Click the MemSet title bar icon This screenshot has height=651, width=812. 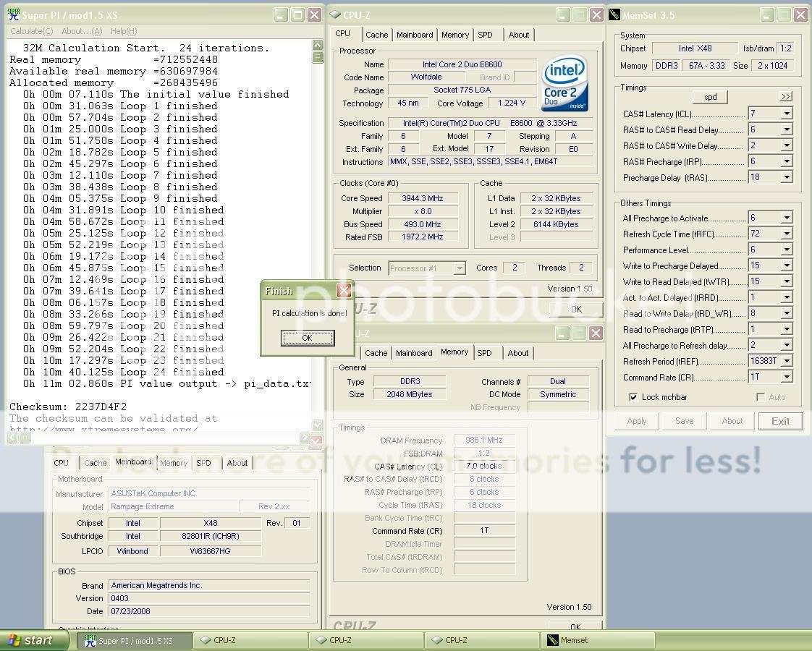[614, 15]
